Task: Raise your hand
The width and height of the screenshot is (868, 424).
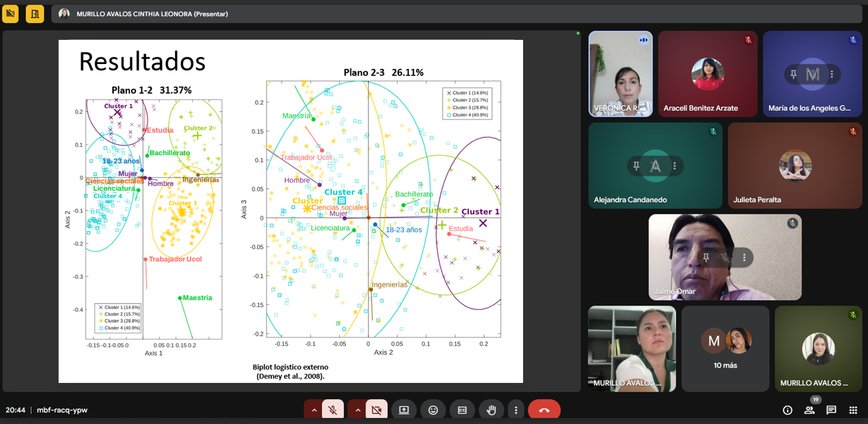Action: click(491, 410)
